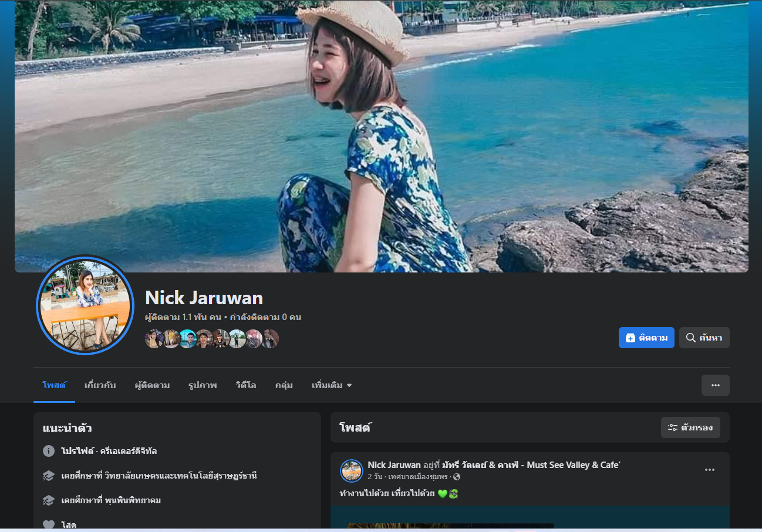Click the โสด relationship status text
Viewport: 762px width, 532px height.
(x=69, y=525)
